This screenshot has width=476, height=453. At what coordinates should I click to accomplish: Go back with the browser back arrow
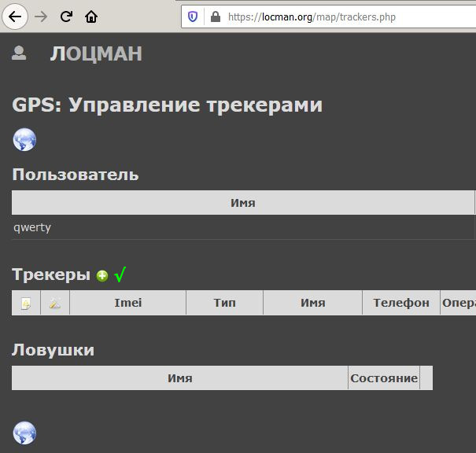click(x=15, y=17)
